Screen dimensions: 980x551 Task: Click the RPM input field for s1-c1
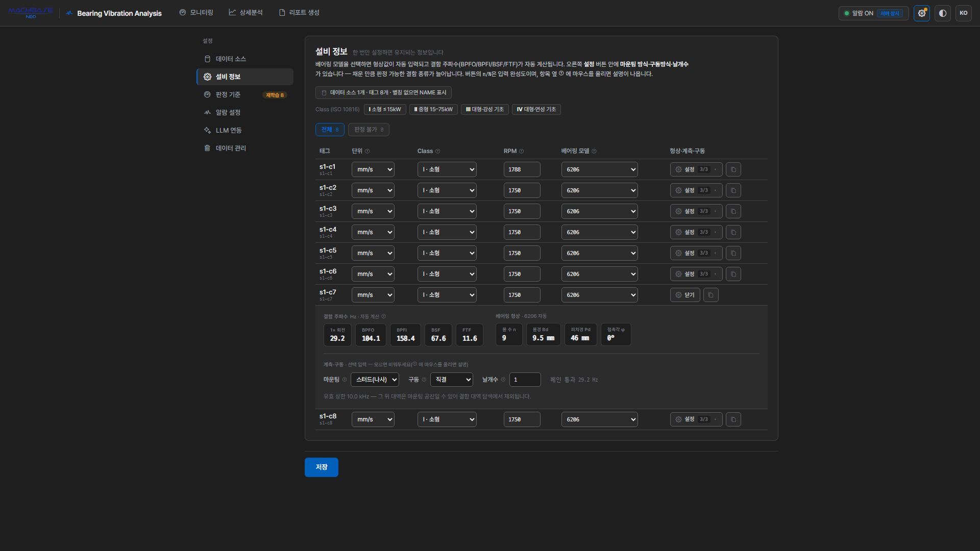(x=522, y=169)
